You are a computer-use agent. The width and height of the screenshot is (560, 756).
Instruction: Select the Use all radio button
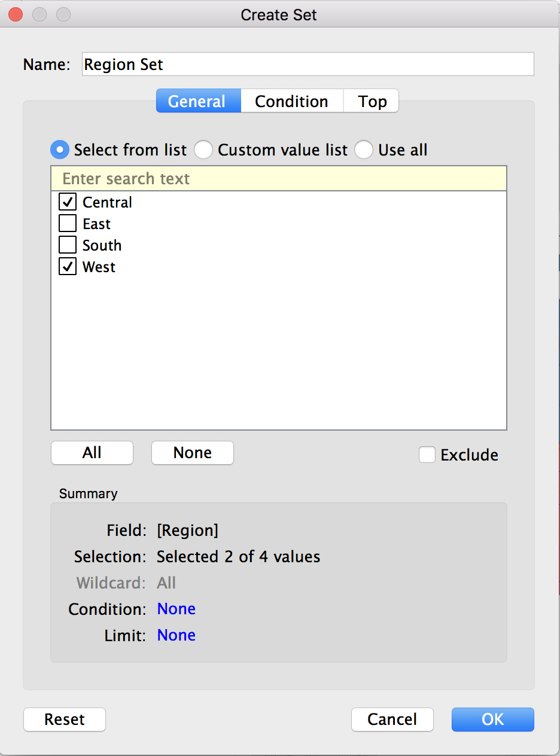tap(364, 150)
